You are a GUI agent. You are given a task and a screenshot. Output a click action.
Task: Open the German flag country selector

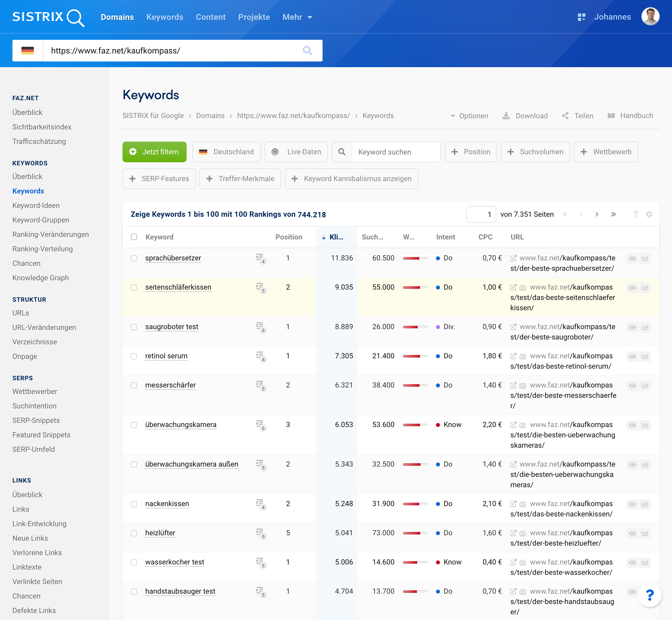click(x=28, y=51)
